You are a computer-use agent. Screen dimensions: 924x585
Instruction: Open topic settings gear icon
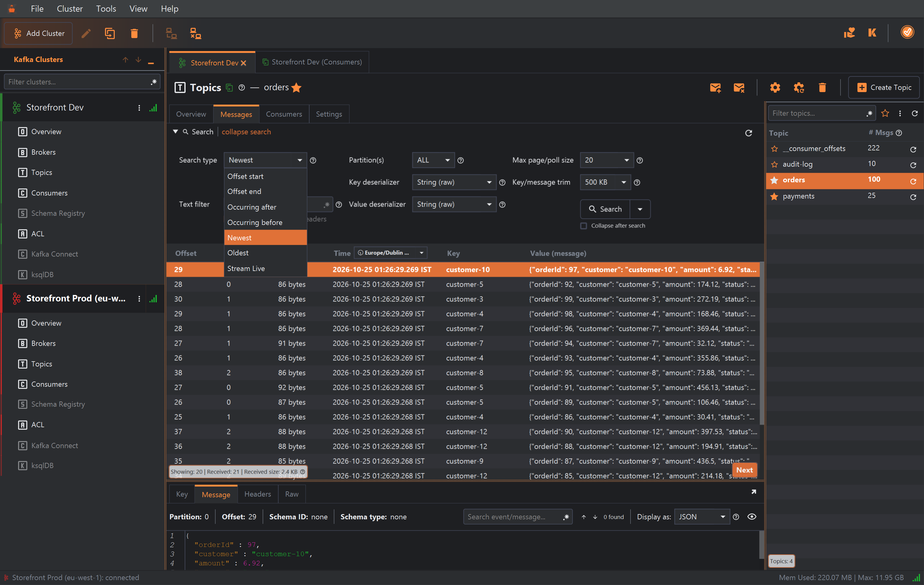tap(775, 87)
